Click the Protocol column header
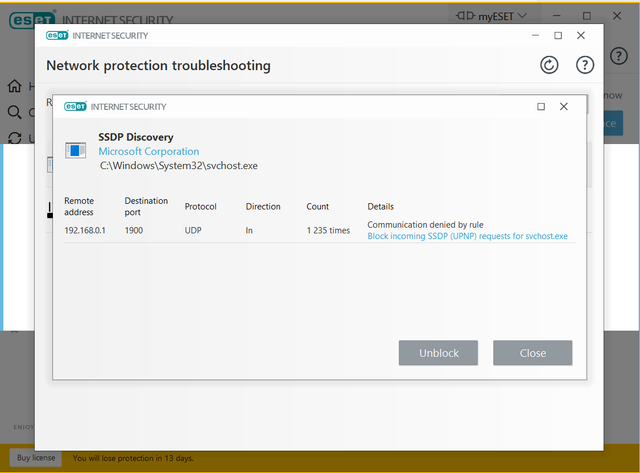The width and height of the screenshot is (640, 473). click(200, 207)
